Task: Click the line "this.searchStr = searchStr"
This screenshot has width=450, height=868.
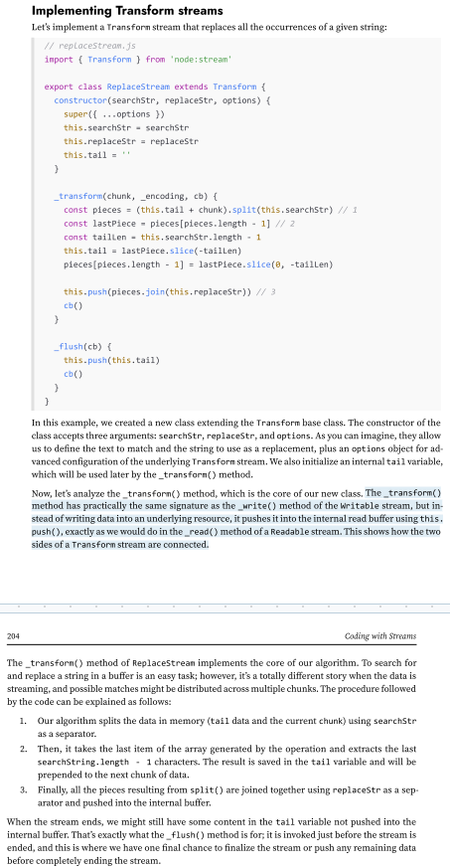Action: click(x=126, y=128)
